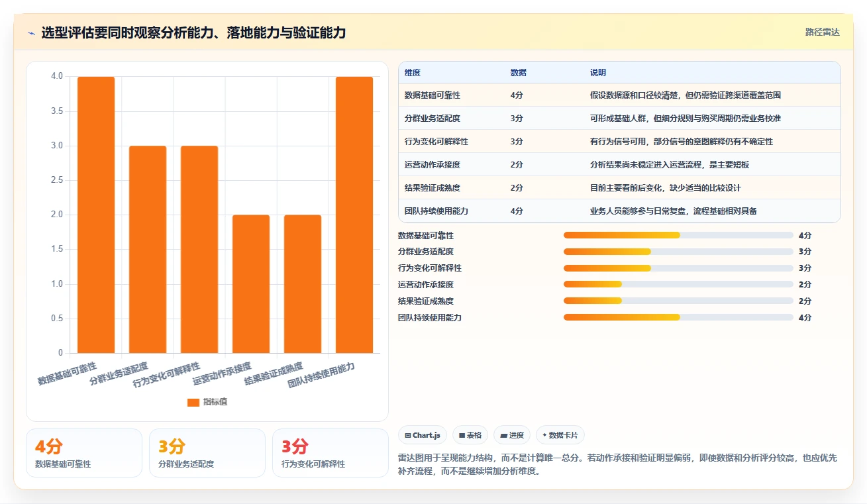Click the 4.0 y-axis tick label
The image size is (867, 504).
point(57,76)
